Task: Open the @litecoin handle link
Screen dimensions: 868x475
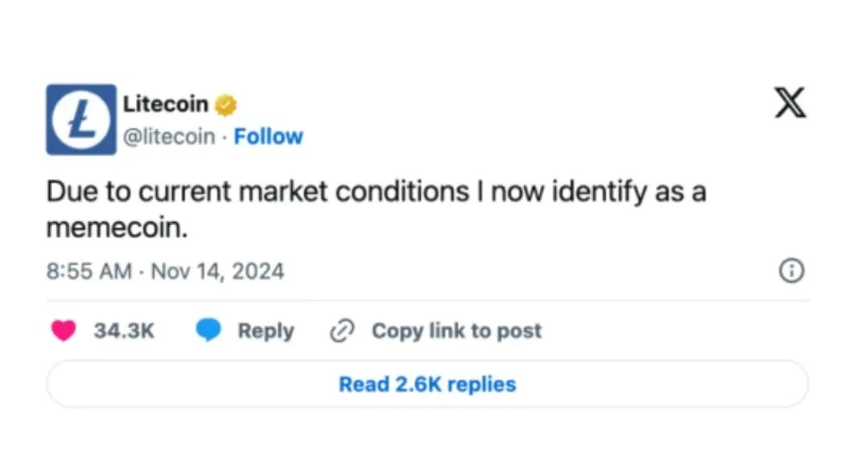Action: (168, 137)
